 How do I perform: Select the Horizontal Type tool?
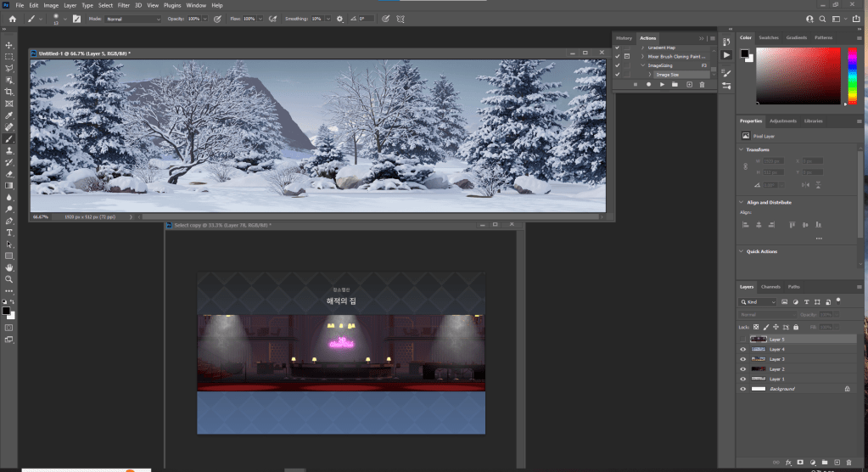point(9,232)
